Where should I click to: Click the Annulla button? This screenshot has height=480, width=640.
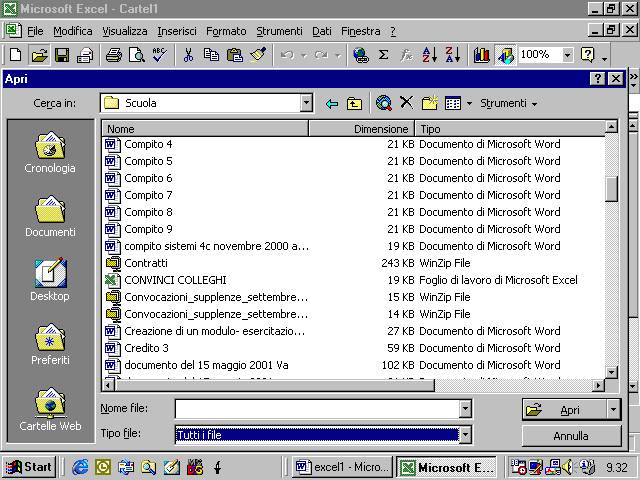571,436
